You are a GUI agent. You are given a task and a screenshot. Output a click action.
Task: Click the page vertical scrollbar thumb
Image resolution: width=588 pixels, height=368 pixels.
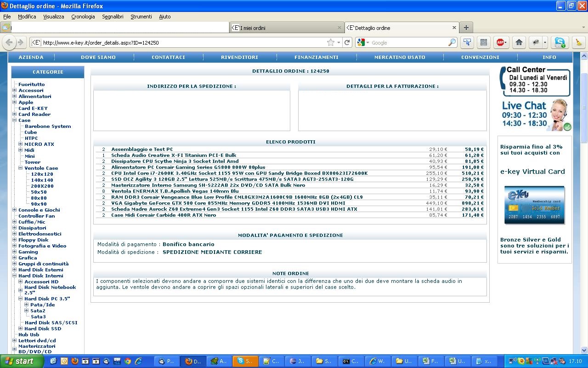tap(584, 108)
